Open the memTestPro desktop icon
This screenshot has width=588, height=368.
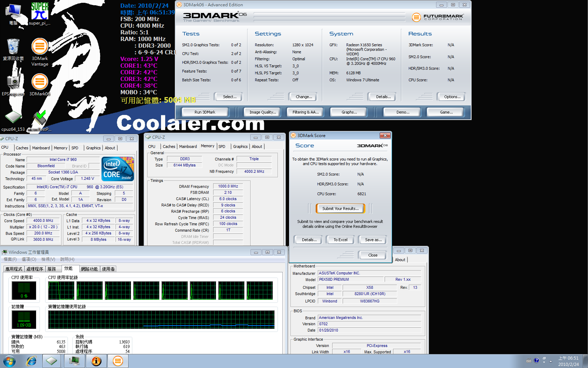40,121
